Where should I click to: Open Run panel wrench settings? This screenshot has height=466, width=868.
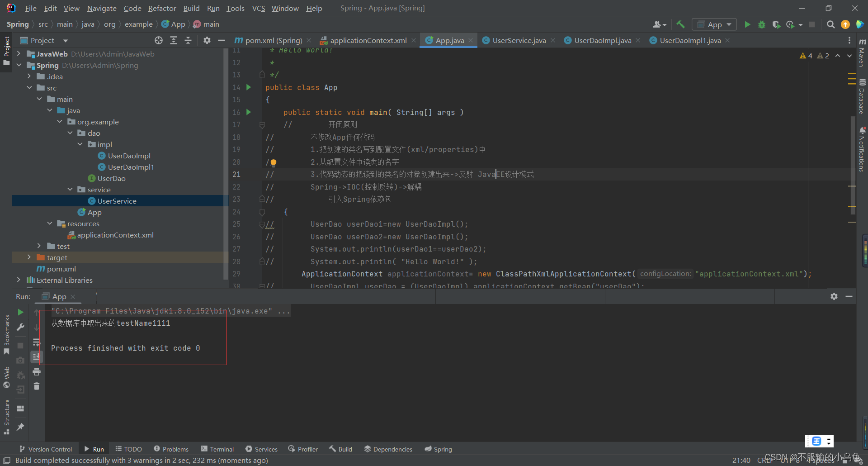point(20,327)
